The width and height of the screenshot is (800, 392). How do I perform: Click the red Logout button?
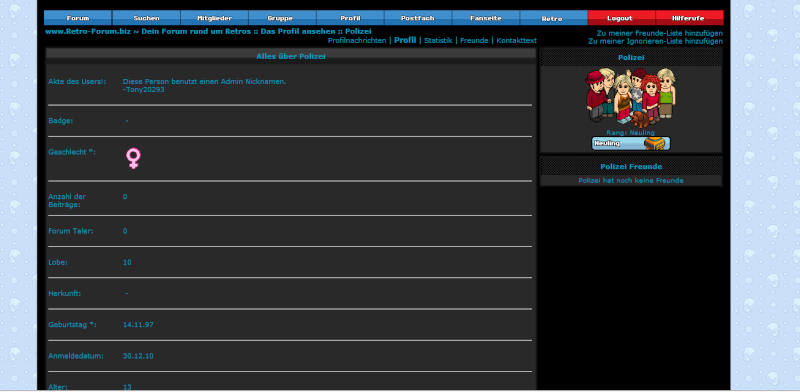(621, 18)
